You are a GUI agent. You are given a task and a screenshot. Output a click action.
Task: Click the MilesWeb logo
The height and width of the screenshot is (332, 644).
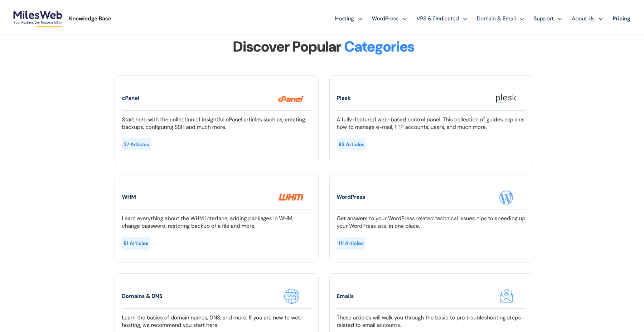(x=38, y=18)
